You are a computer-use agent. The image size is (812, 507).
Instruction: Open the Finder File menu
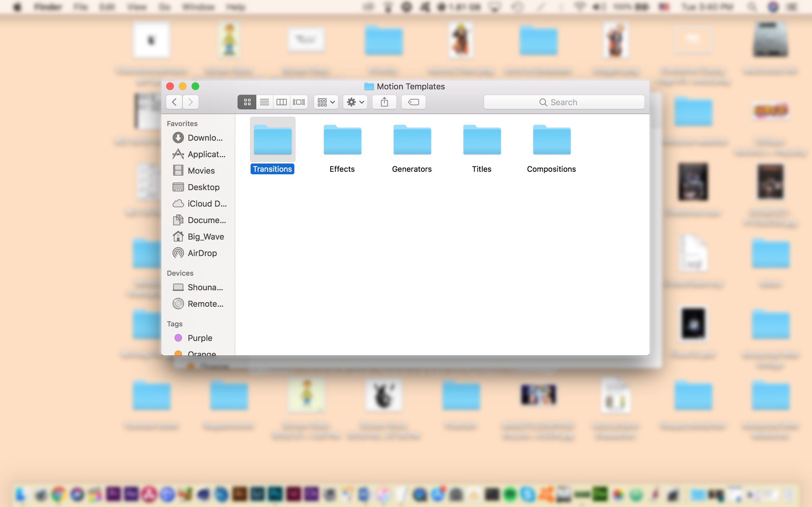point(80,7)
